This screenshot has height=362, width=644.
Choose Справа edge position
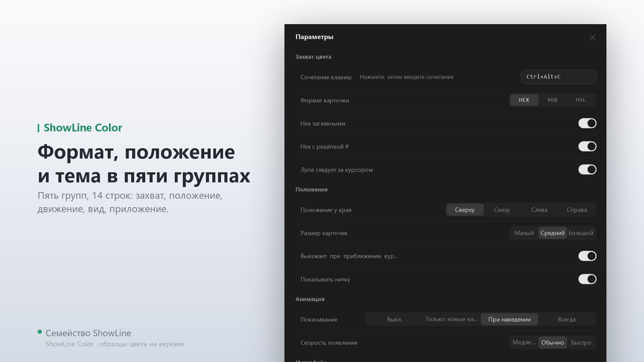point(576,210)
